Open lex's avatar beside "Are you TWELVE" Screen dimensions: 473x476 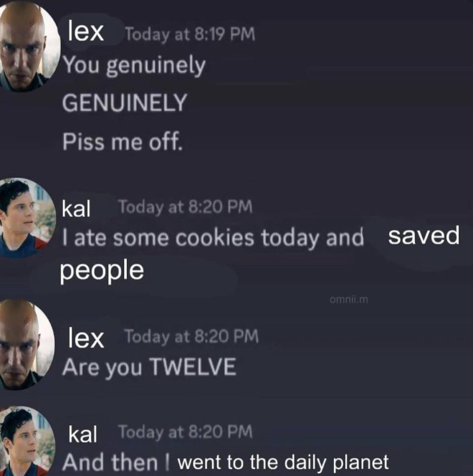[26, 344]
